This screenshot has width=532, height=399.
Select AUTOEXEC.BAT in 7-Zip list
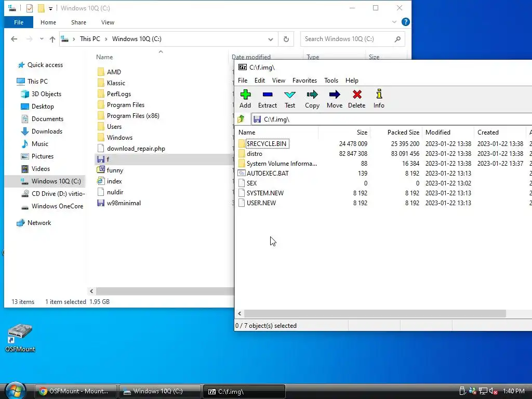point(268,173)
